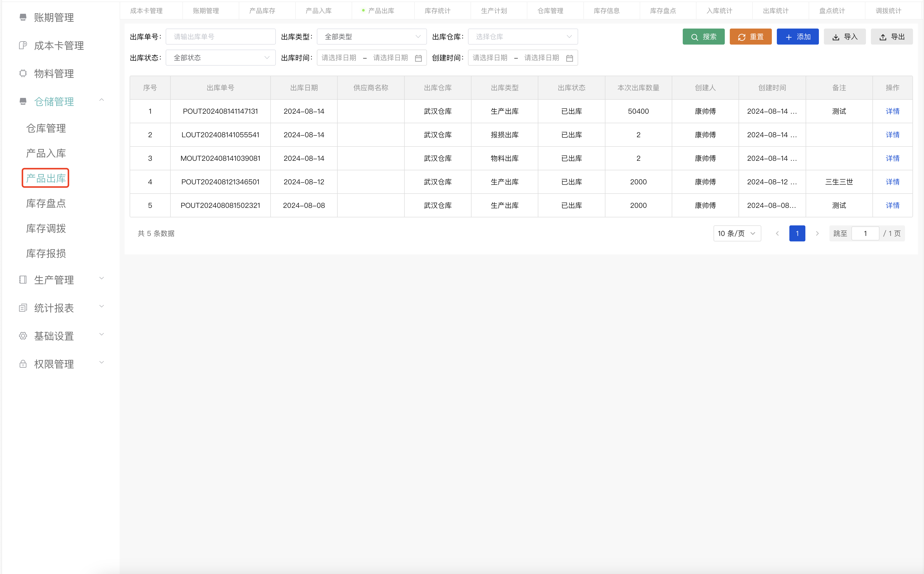Open the 出库状态 dropdown
Image resolution: width=924 pixels, height=574 pixels.
tap(220, 58)
